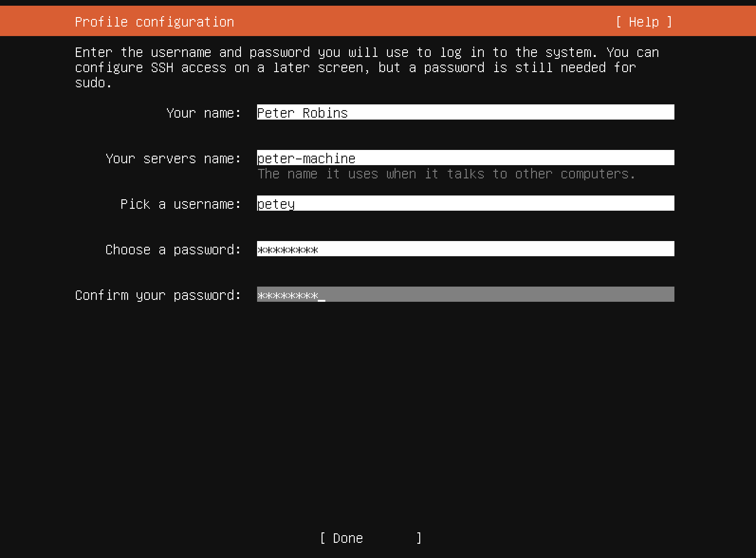Place cursor on the text peter-machine
The width and height of the screenshot is (756, 558).
306,158
